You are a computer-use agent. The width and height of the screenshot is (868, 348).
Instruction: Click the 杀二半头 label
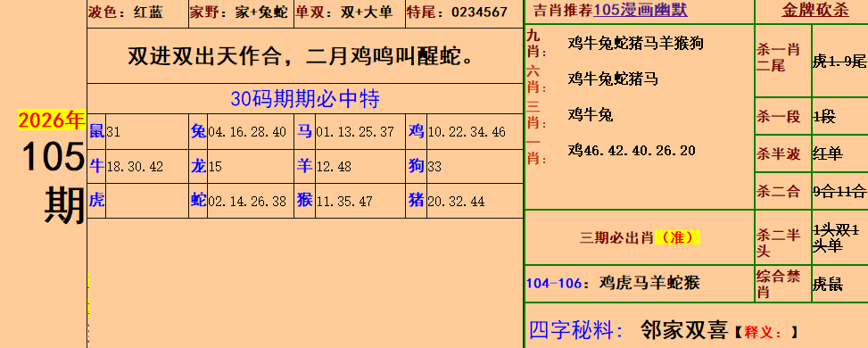(779, 244)
